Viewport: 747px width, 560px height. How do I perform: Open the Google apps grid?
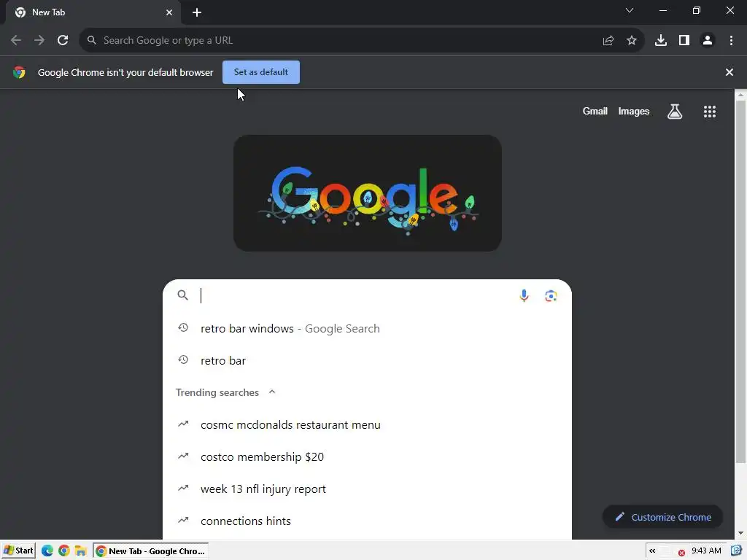coord(710,112)
